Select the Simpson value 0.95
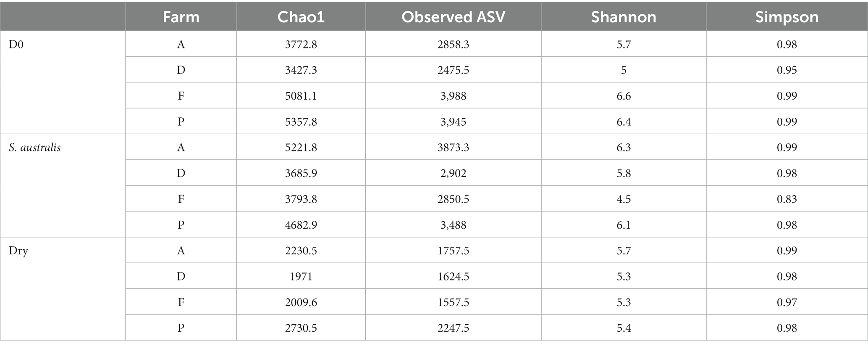This screenshot has width=868, height=346. tap(787, 70)
